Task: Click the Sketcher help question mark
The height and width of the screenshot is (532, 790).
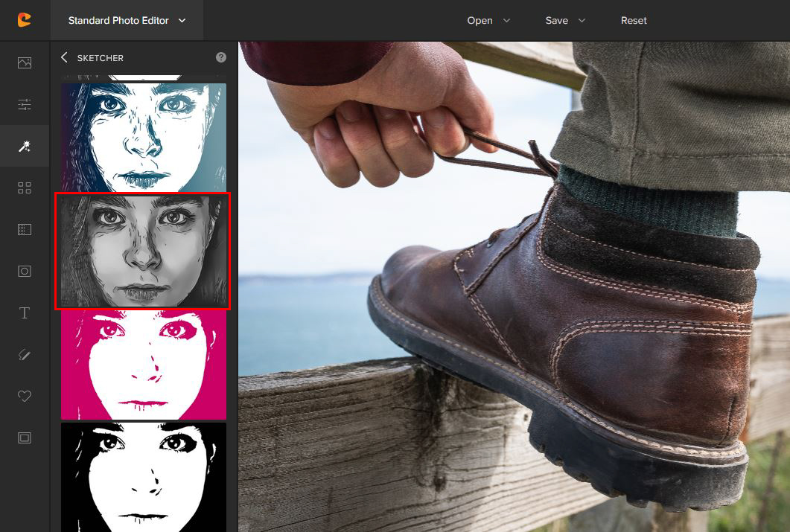Action: [x=221, y=57]
